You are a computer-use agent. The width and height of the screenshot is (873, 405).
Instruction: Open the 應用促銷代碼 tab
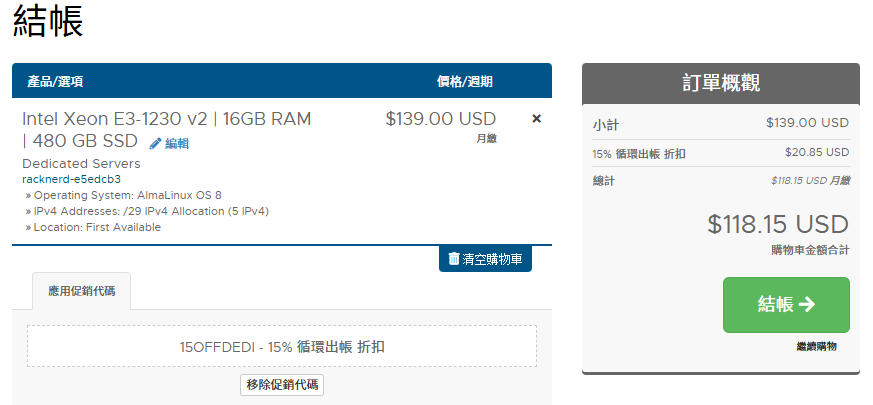pos(82,291)
